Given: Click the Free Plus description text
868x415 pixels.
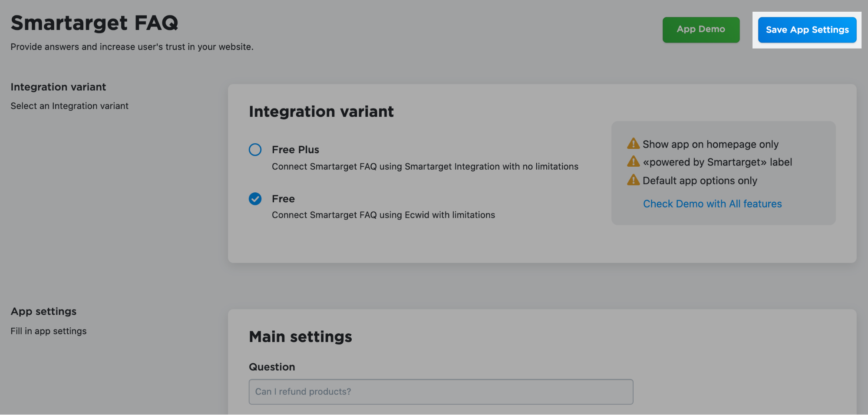Looking at the screenshot, I should (x=425, y=167).
